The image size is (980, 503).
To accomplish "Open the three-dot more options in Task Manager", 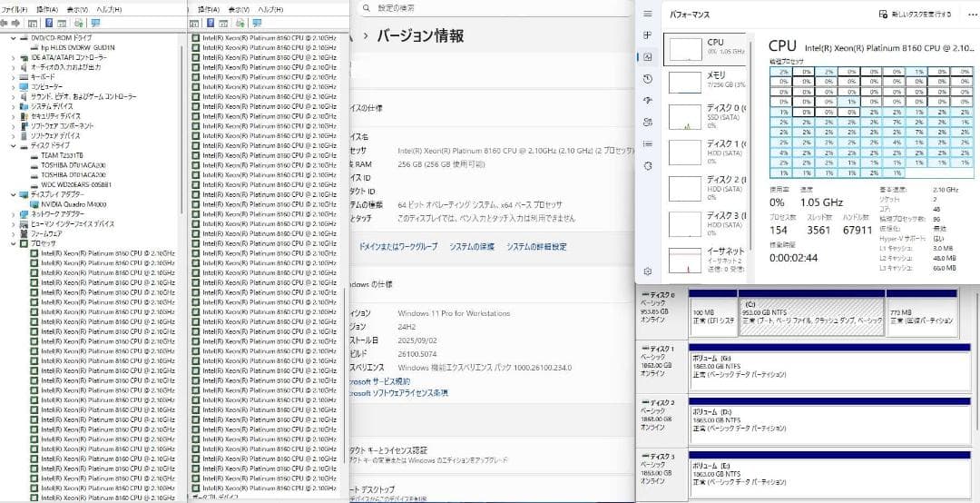I will [972, 14].
